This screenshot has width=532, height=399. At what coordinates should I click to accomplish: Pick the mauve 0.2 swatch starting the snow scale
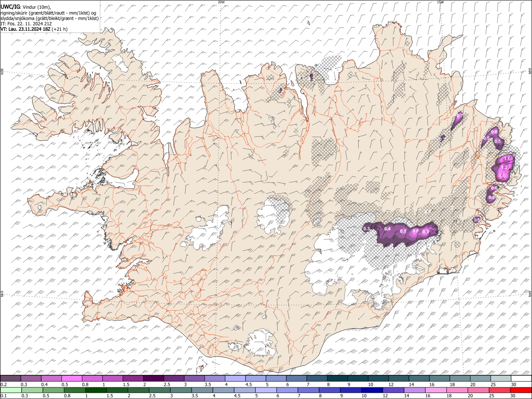(x=10, y=379)
